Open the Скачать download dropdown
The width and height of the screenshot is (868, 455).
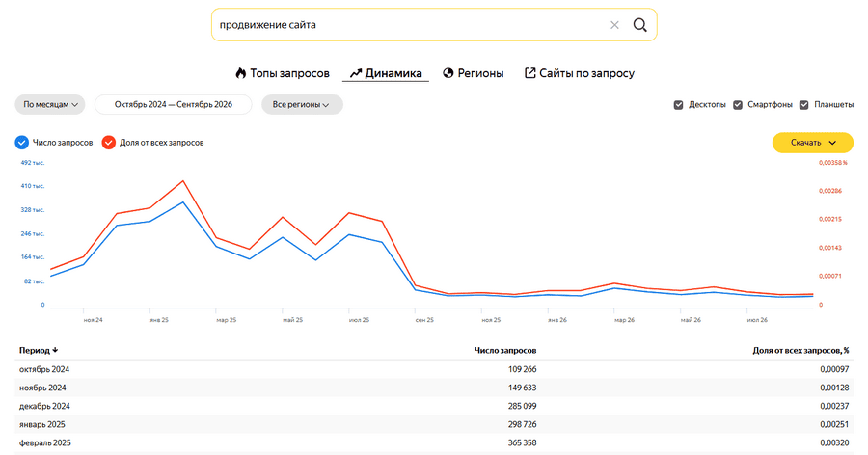(813, 143)
